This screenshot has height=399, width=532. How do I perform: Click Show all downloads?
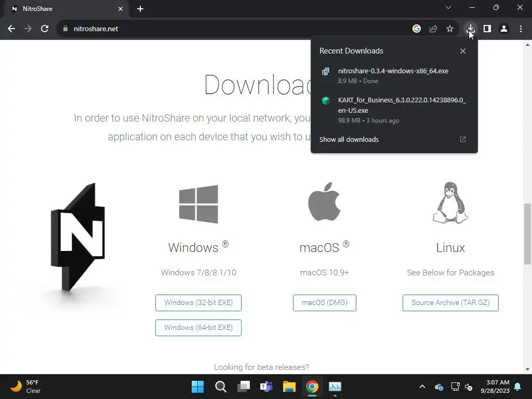(349, 139)
